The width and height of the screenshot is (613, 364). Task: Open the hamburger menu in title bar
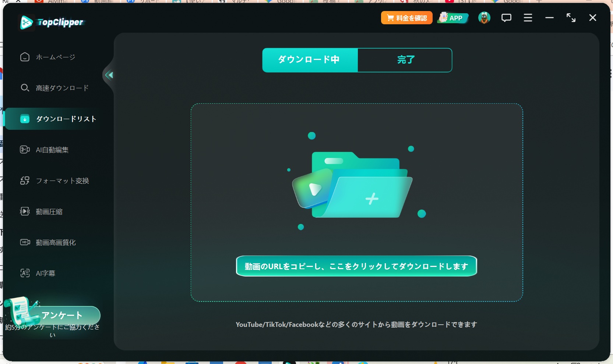pyautogui.click(x=528, y=18)
